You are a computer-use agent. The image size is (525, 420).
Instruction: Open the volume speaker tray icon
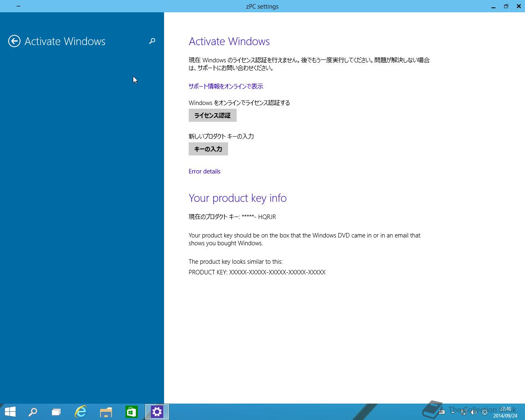tap(474, 412)
